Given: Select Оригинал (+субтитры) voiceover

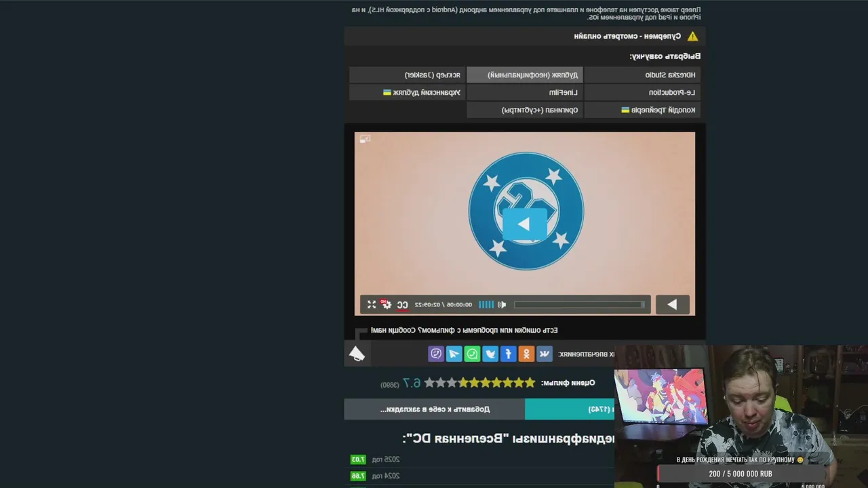Looking at the screenshot, I should coord(525,110).
